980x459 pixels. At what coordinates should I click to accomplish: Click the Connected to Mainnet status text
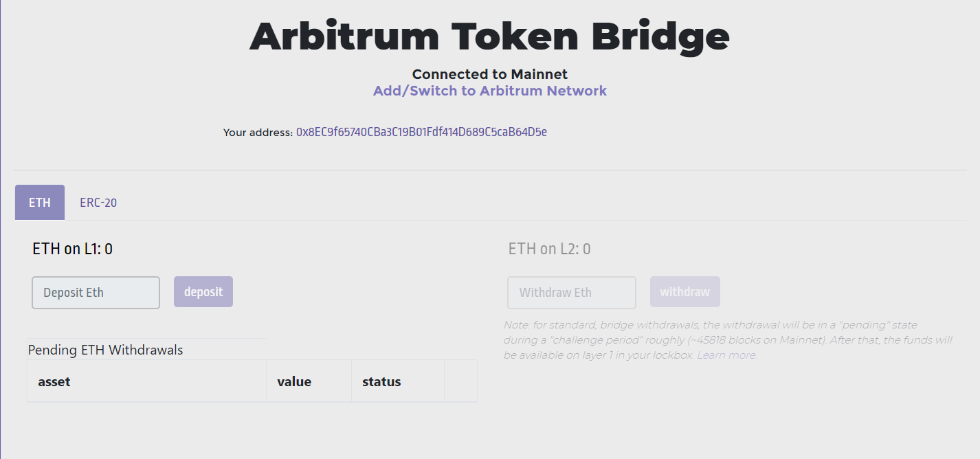tap(490, 74)
